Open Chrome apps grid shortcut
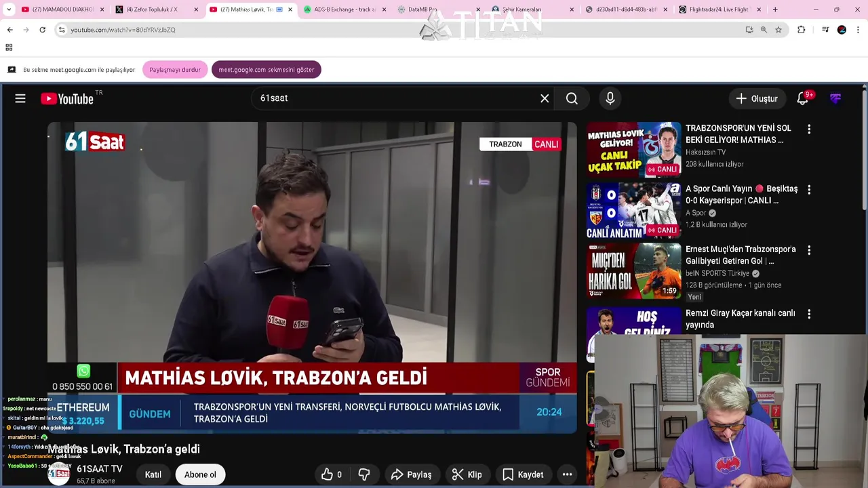Image resolution: width=868 pixels, height=488 pixels. pos(9,47)
